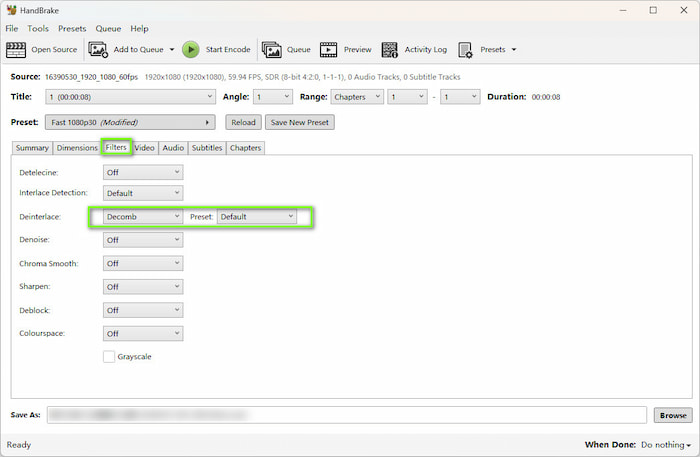This screenshot has width=700, height=457.
Task: Maximize the HandBrake window
Action: 653,10
